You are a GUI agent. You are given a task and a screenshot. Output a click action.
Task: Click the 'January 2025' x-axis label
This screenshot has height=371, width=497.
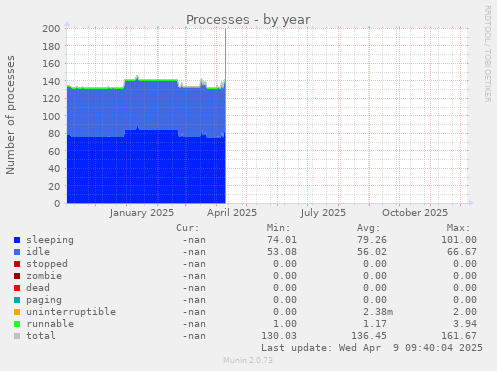point(141,213)
